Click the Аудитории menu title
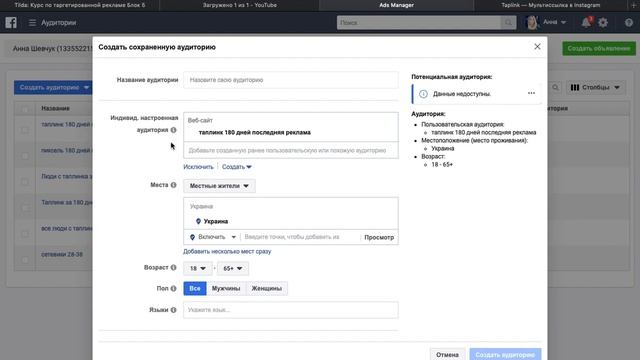The image size is (640, 360). (58, 22)
